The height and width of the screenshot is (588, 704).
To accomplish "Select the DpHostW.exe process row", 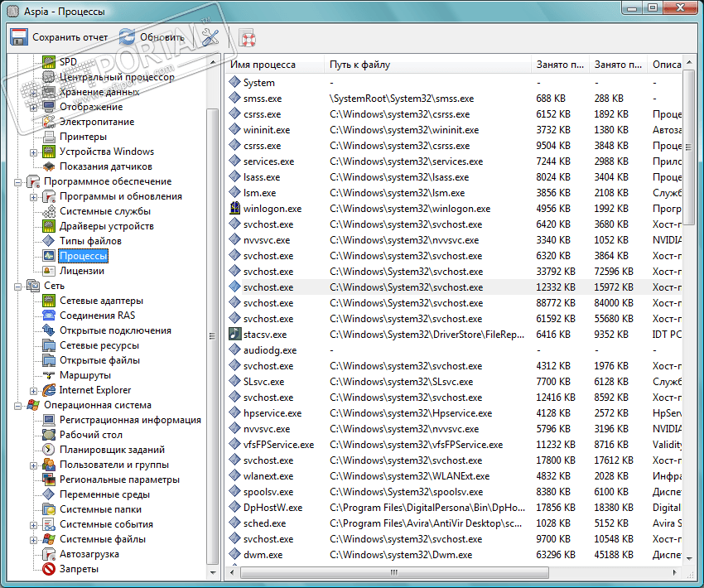I will tap(455, 507).
